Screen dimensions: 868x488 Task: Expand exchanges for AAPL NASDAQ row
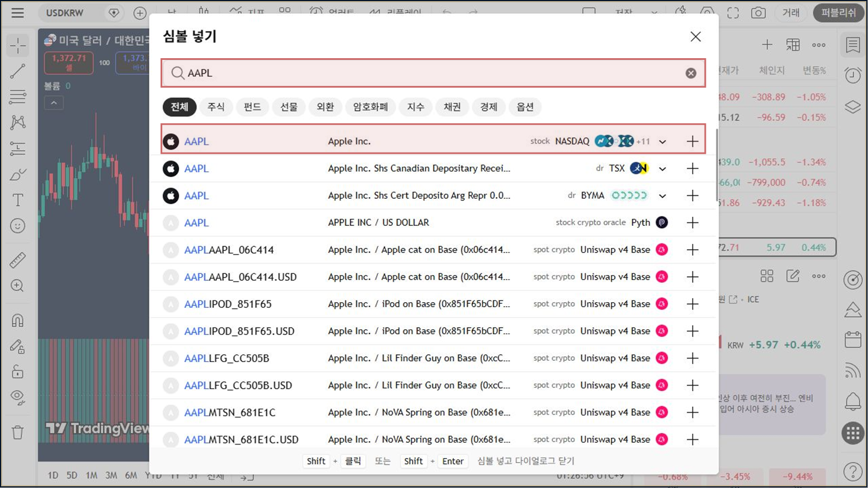point(662,142)
